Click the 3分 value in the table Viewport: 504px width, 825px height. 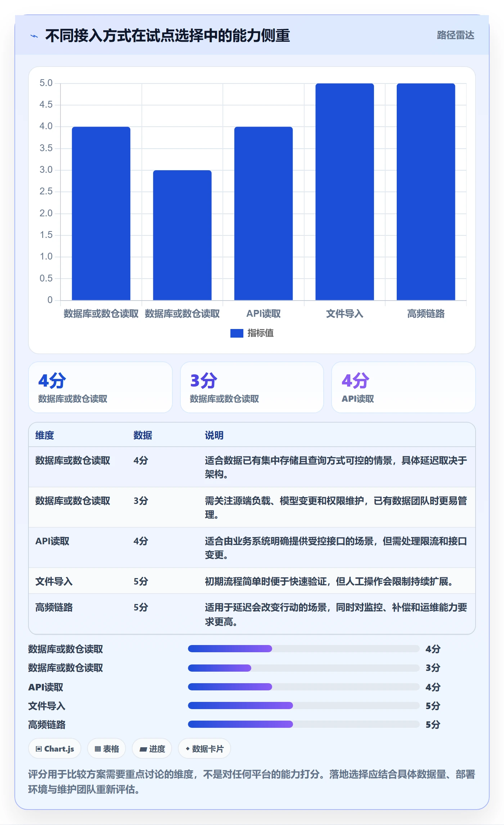[141, 501]
